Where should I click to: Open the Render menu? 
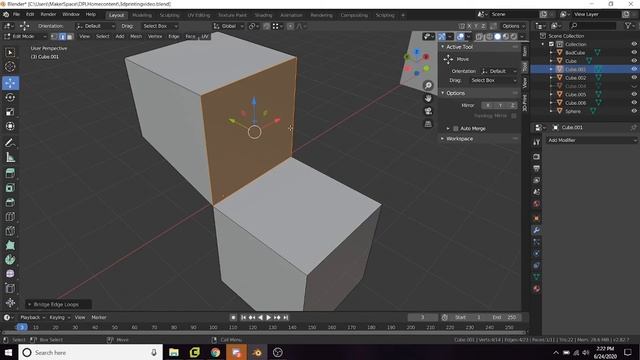pyautogui.click(x=48, y=14)
